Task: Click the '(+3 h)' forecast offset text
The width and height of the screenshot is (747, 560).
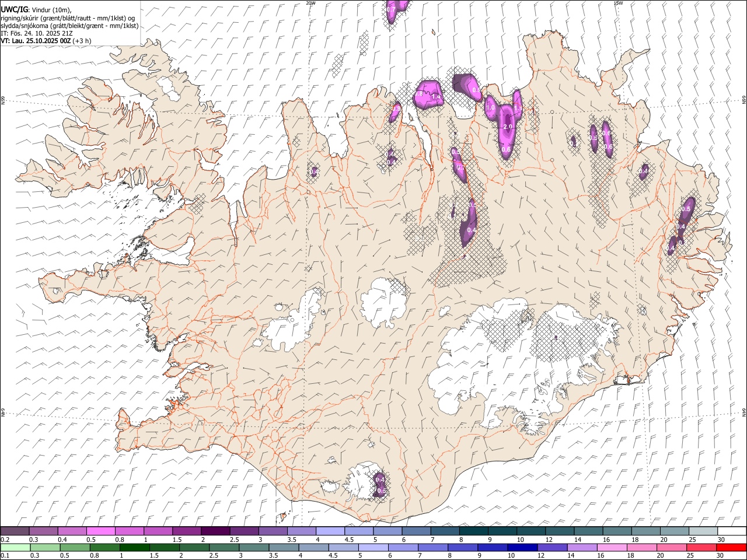Action: 83,41
